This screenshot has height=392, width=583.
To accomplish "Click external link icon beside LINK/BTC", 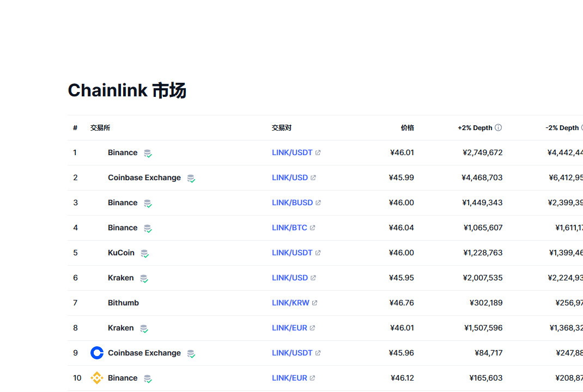I will (313, 228).
